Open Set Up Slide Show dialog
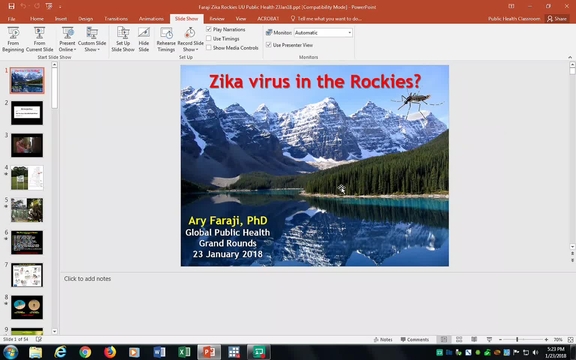Viewport: 576px width, 360px height. 123,39
